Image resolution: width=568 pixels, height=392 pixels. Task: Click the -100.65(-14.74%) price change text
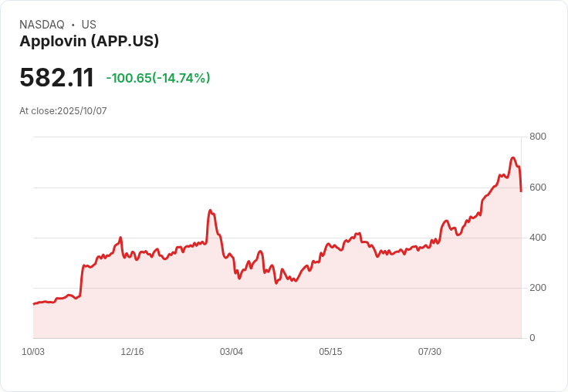pos(158,78)
